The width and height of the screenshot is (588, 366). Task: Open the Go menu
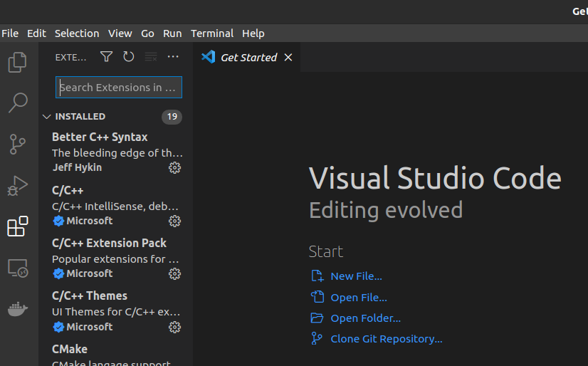click(x=147, y=33)
